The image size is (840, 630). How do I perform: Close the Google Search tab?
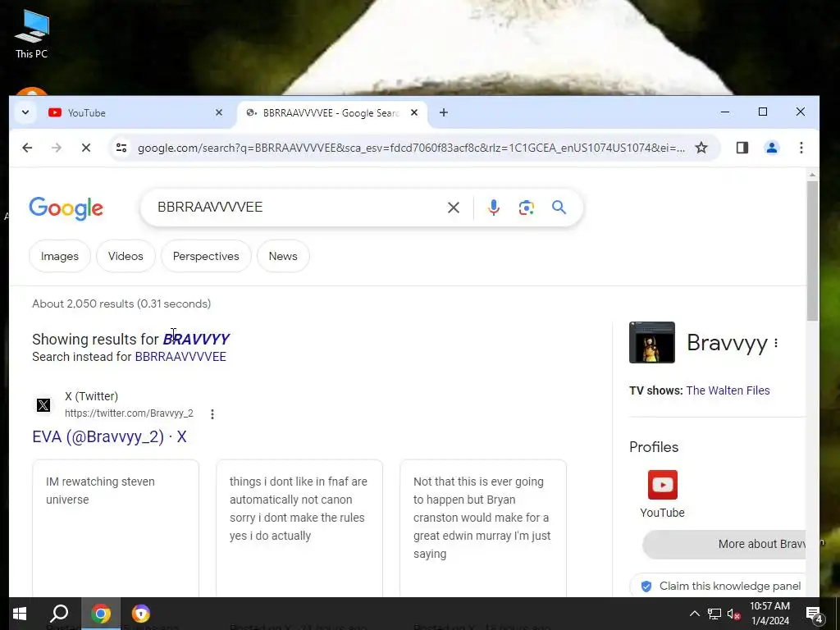click(x=414, y=112)
